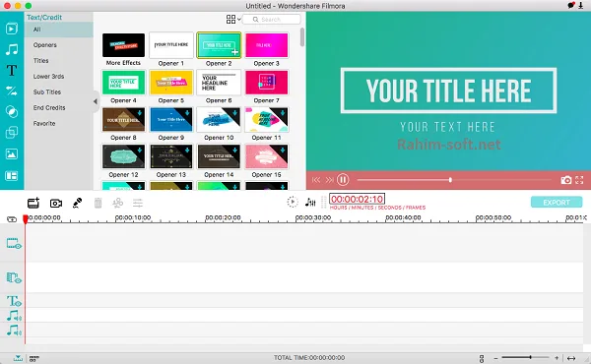Open the Overlays icon in sidebar
Screen dimensions: 591x364
[12, 133]
